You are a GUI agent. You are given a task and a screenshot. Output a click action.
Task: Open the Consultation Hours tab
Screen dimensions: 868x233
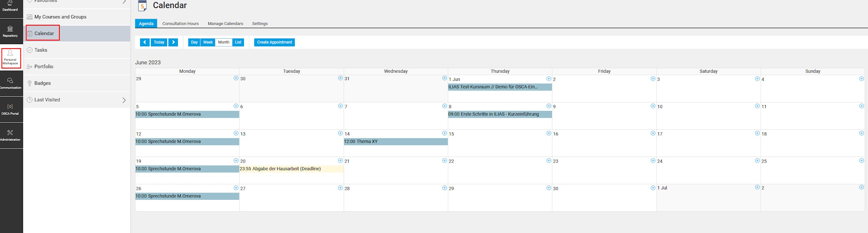pos(180,24)
